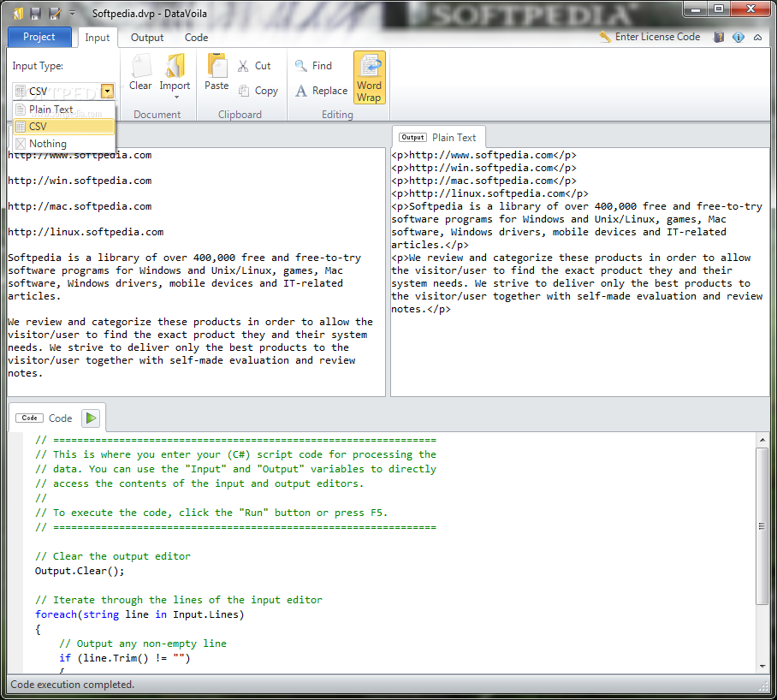The height and width of the screenshot is (700, 777).
Task: Choose Plain Text from Input Type list
Action: (x=64, y=110)
